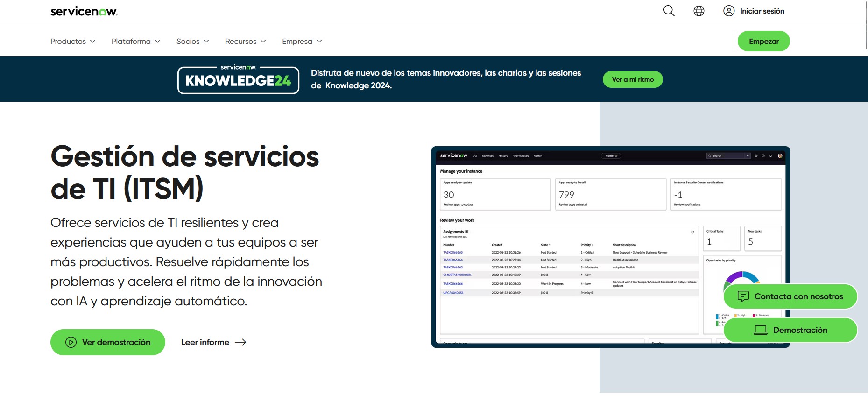Screen dimensions: 868x416
Task: Click Contacta con nosotros button
Action: [x=790, y=296]
